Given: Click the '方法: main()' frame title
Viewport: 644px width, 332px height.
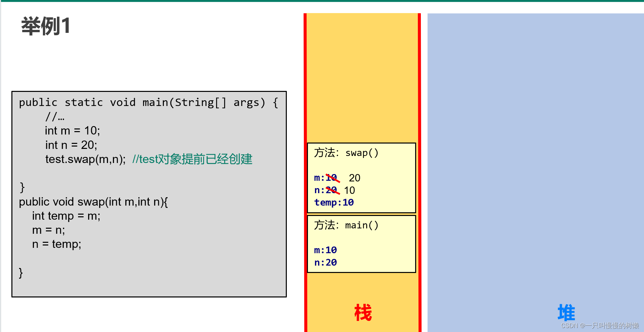Looking at the screenshot, I should click(x=346, y=225).
